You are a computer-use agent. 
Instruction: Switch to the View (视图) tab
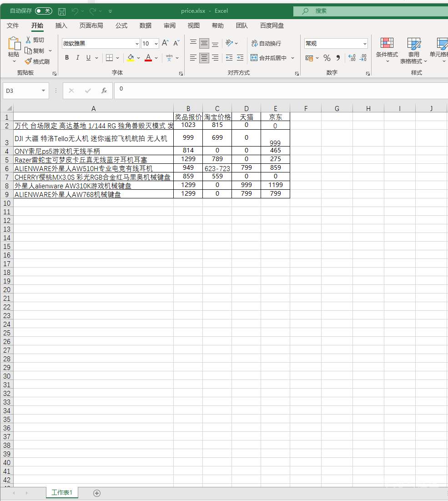[x=193, y=25]
